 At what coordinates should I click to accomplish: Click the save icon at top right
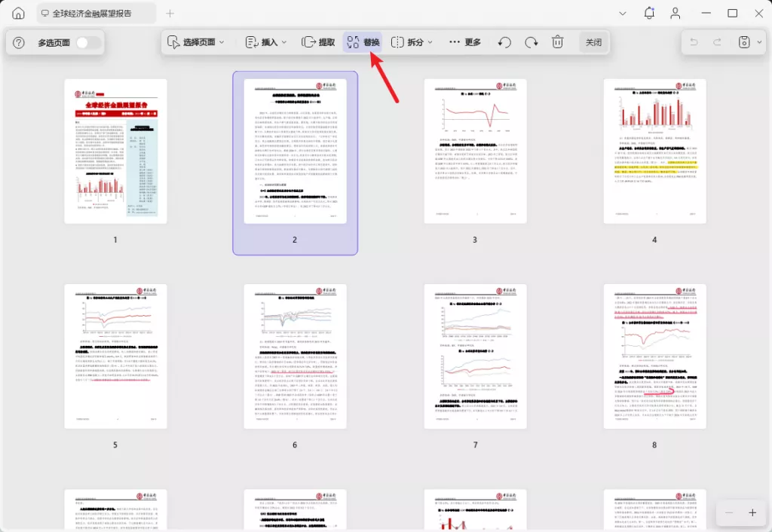[744, 42]
